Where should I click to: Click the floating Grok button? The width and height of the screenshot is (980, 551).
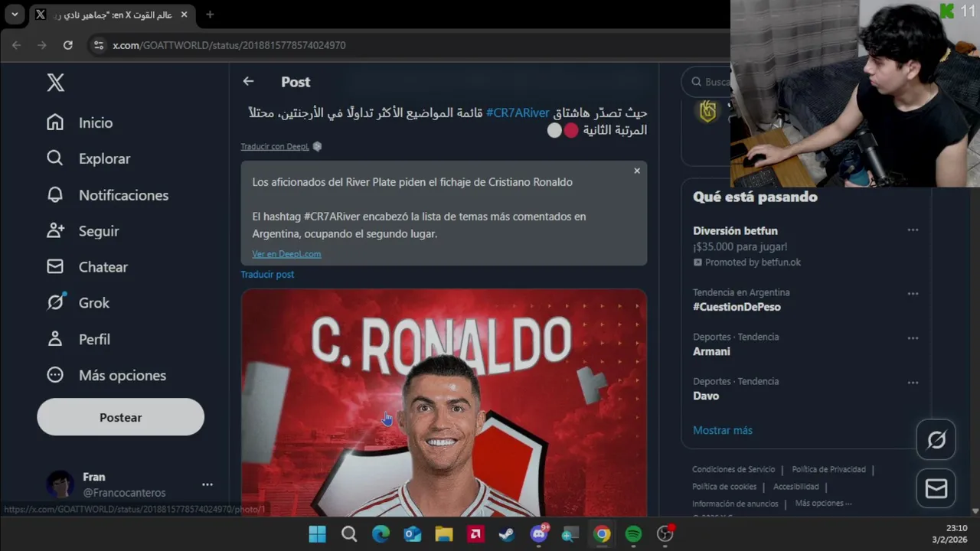tap(936, 440)
